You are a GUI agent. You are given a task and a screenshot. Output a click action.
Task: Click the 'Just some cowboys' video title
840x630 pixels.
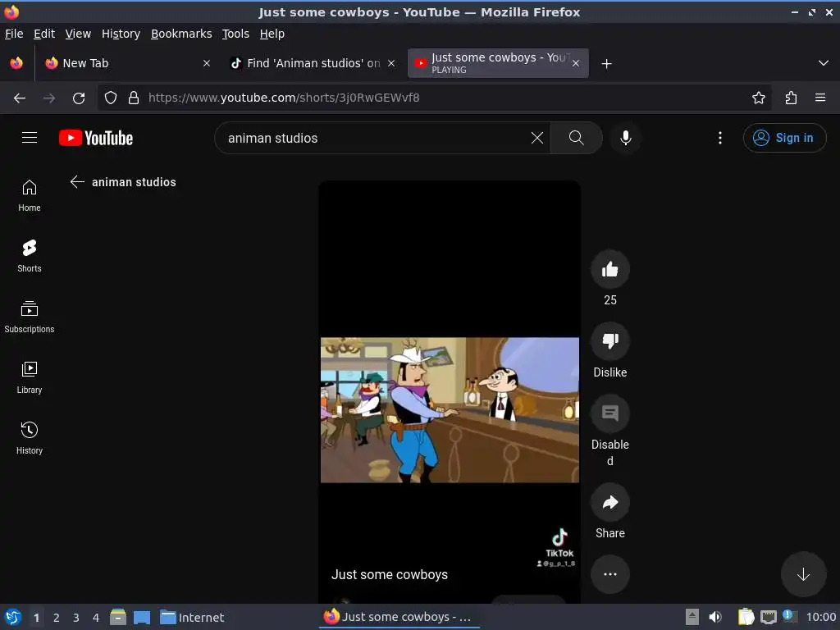click(x=390, y=574)
